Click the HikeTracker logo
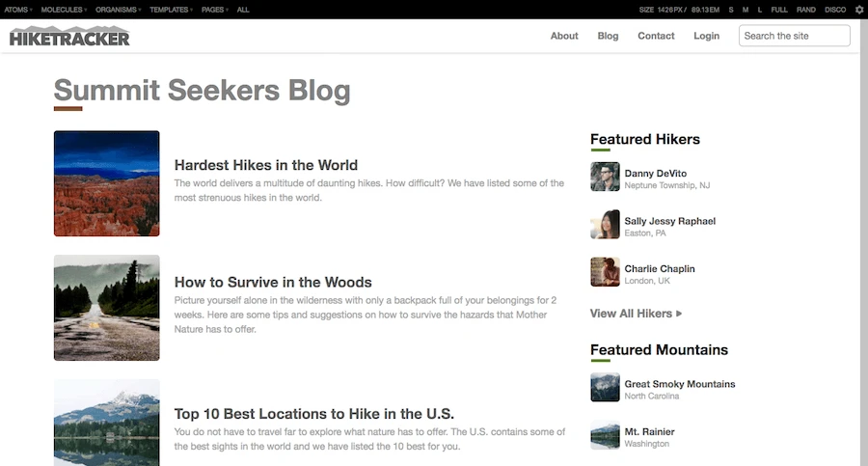Viewport: 868px width, 466px height. [69, 37]
